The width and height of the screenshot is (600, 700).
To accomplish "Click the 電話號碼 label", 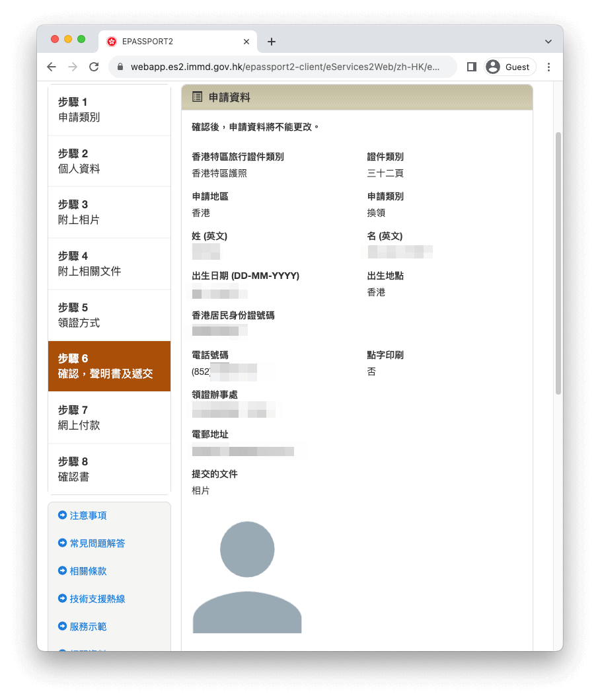I will (210, 356).
